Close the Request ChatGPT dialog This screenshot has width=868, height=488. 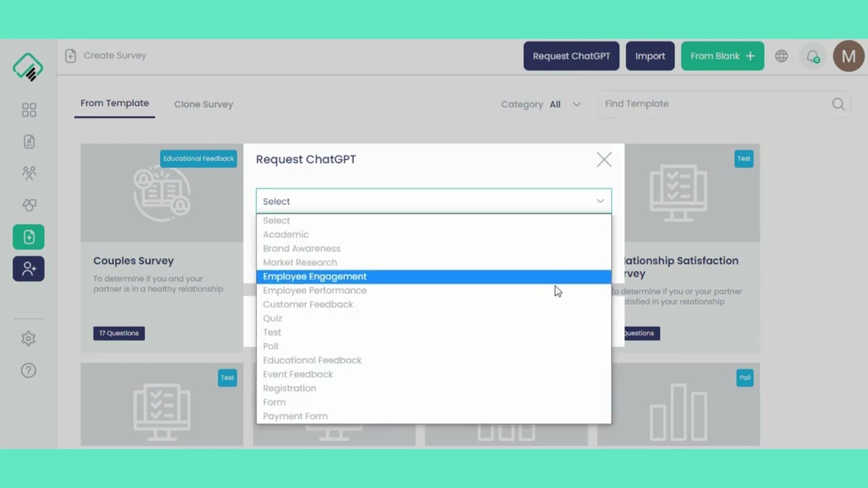pos(604,160)
